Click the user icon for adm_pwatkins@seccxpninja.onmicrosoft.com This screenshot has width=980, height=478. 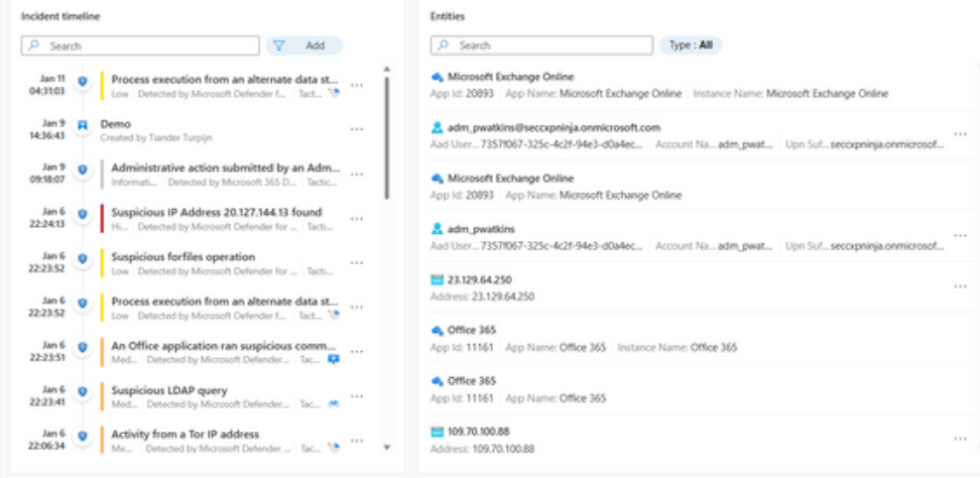[436, 128]
